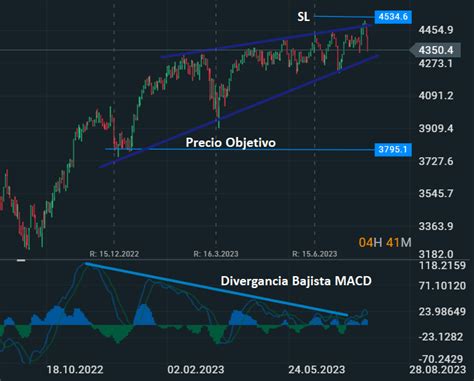Click the 3795.1 target price tag

pyautogui.click(x=393, y=149)
